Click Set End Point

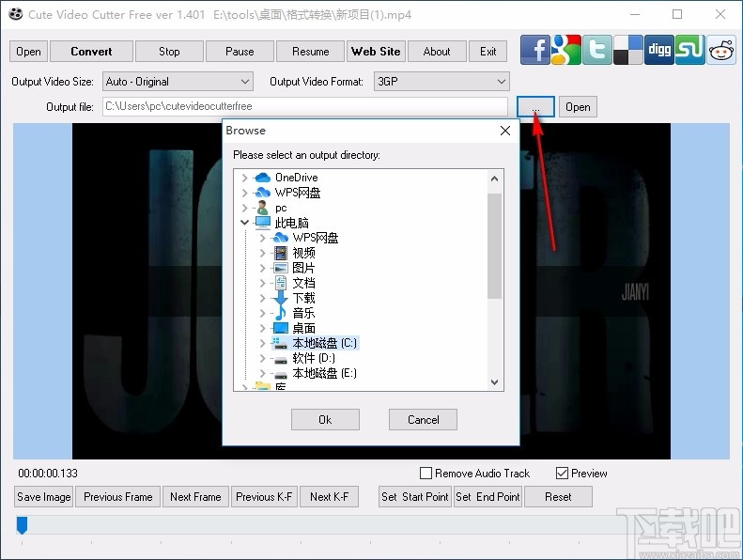(x=488, y=497)
